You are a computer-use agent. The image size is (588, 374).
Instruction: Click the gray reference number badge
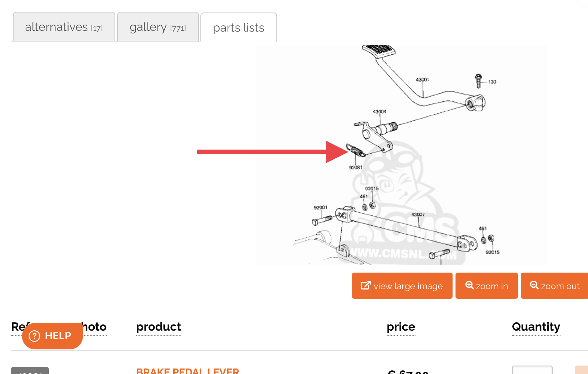(x=30, y=371)
